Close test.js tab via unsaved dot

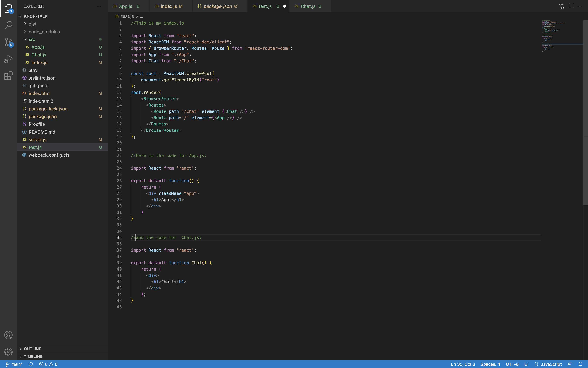click(284, 6)
